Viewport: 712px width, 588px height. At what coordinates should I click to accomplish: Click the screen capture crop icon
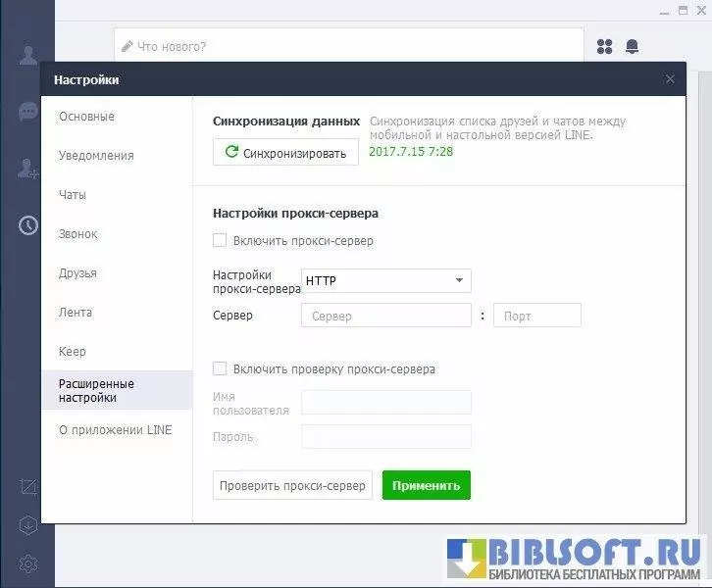28,486
